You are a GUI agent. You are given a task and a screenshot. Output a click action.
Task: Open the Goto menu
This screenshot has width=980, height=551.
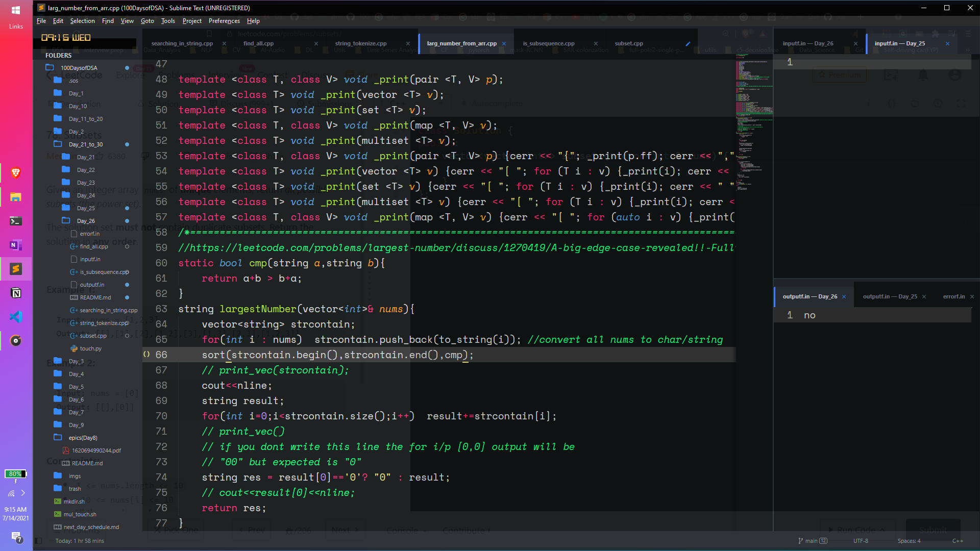[147, 21]
